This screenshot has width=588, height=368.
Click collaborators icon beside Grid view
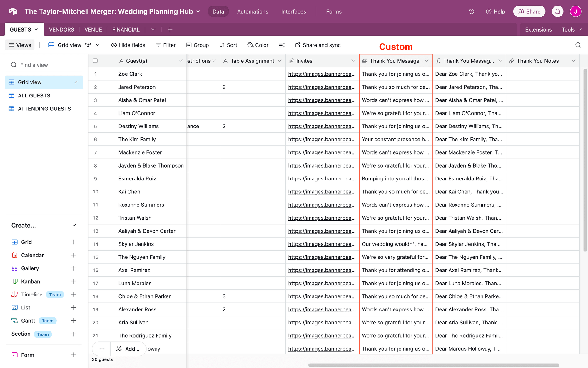(88, 45)
